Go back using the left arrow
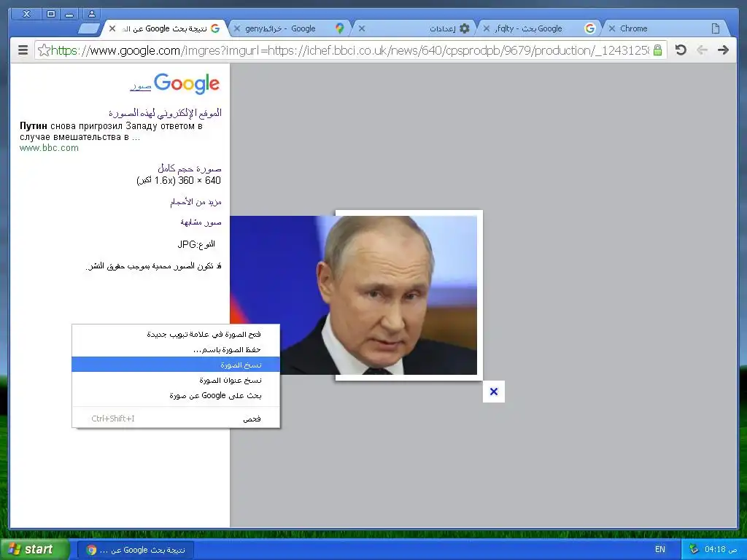Viewport: 747px width, 560px height. coord(702,50)
